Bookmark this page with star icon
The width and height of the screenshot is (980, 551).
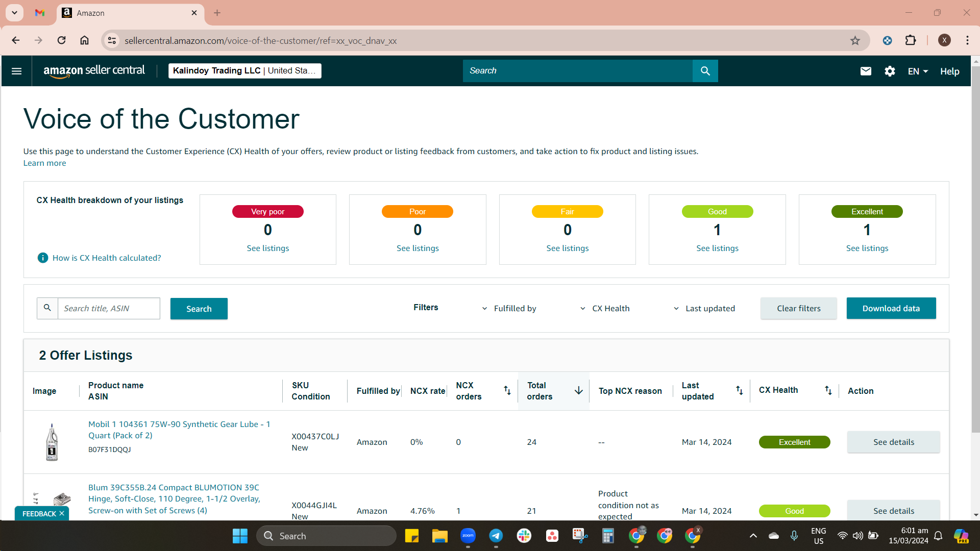[x=855, y=40]
